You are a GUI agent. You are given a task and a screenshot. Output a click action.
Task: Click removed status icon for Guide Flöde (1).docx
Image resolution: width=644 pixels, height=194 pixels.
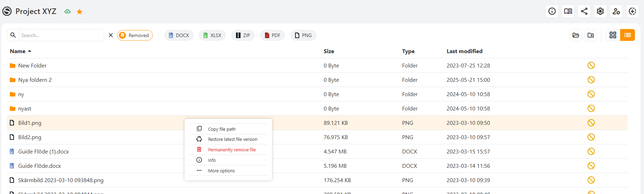[x=591, y=151]
